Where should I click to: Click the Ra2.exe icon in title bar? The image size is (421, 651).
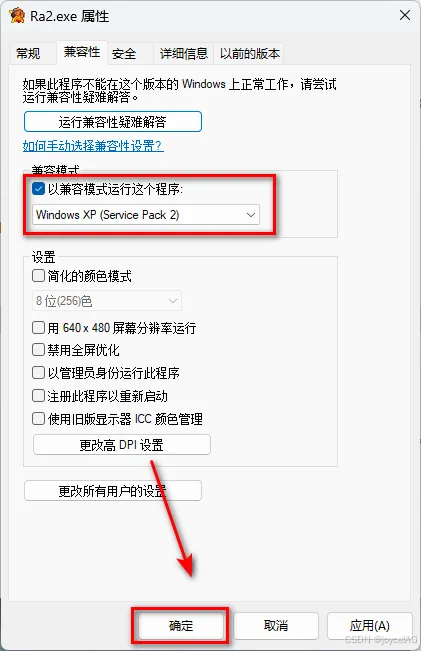pyautogui.click(x=17, y=16)
